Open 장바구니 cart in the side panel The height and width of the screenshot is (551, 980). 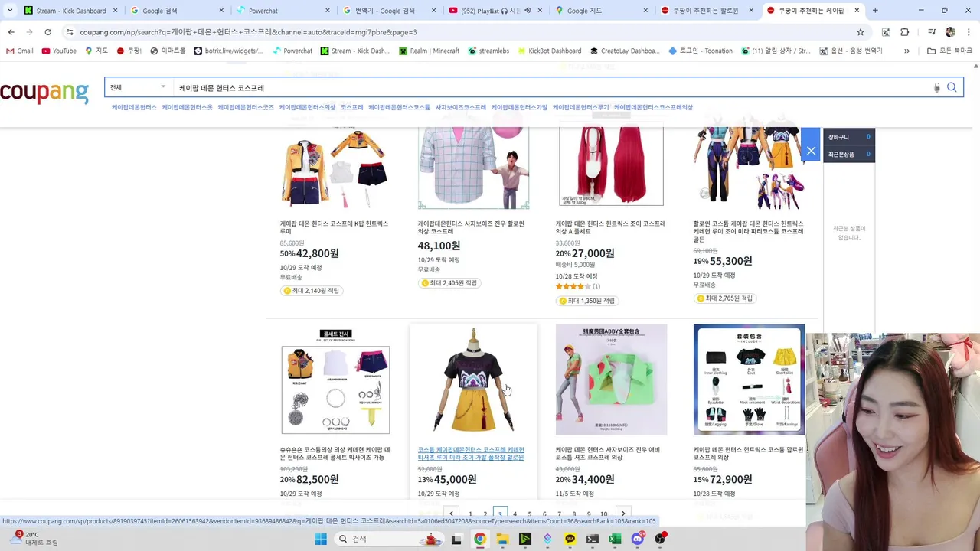[849, 137]
